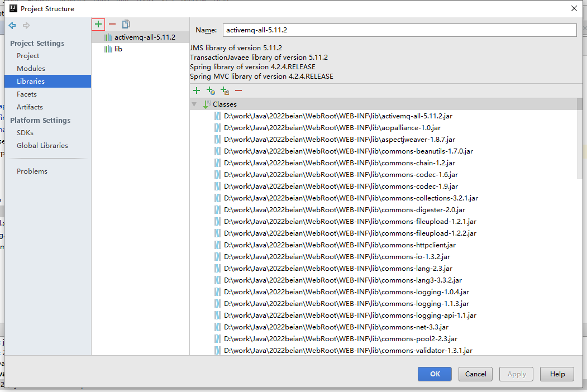Add a new project library
This screenshot has width=587, height=392.
[98, 25]
